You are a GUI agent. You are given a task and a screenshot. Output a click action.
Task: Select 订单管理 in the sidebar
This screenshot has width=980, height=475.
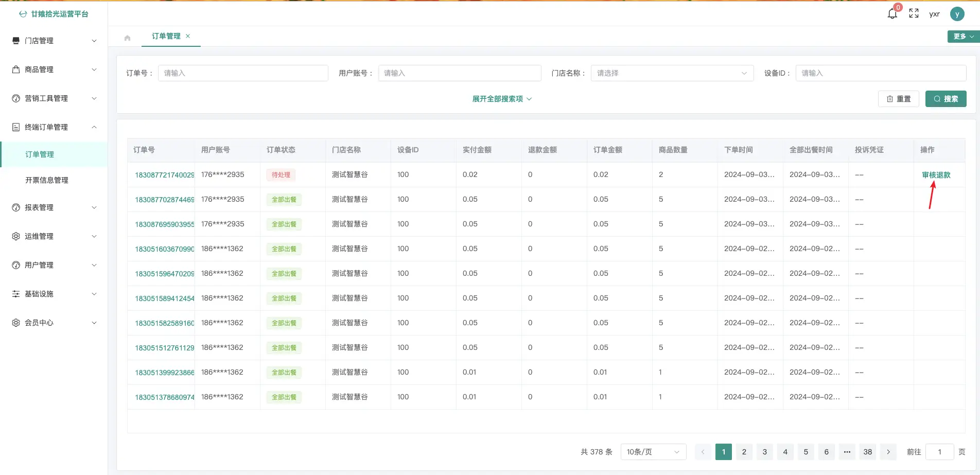54,154
